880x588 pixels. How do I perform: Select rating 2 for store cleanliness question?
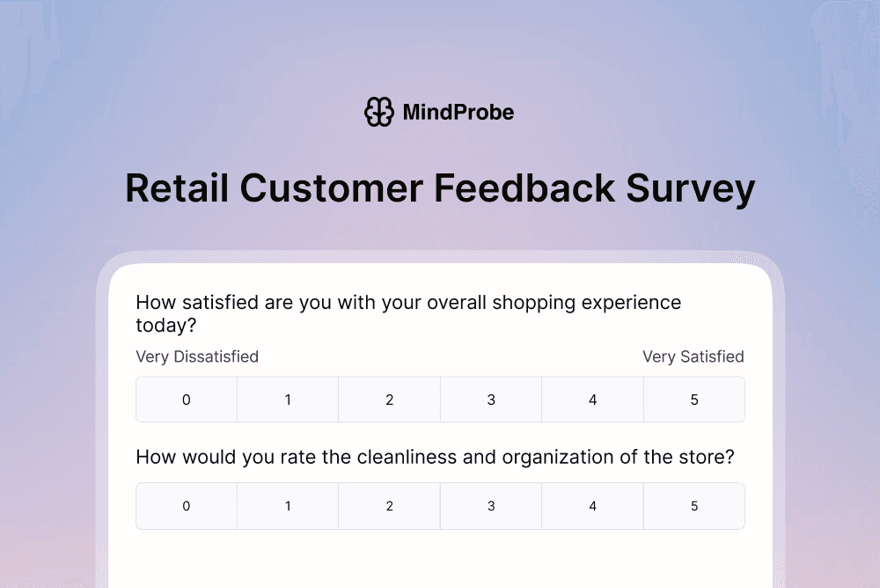click(x=389, y=506)
